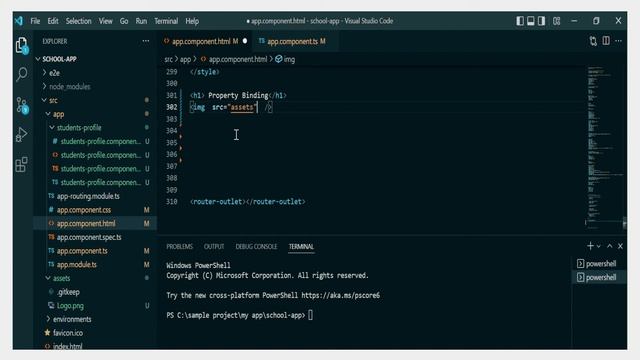Open the Edit menu
Screen dimensions: 640x360
point(53,21)
